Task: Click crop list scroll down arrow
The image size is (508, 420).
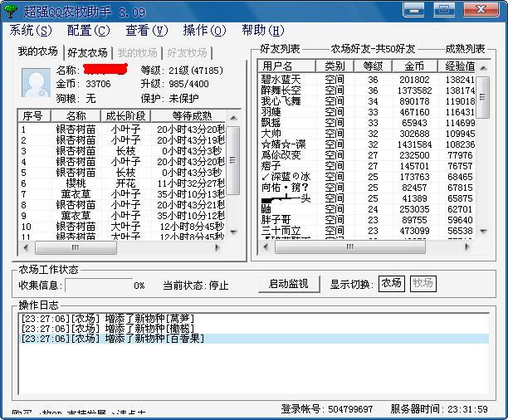Action: point(233,232)
